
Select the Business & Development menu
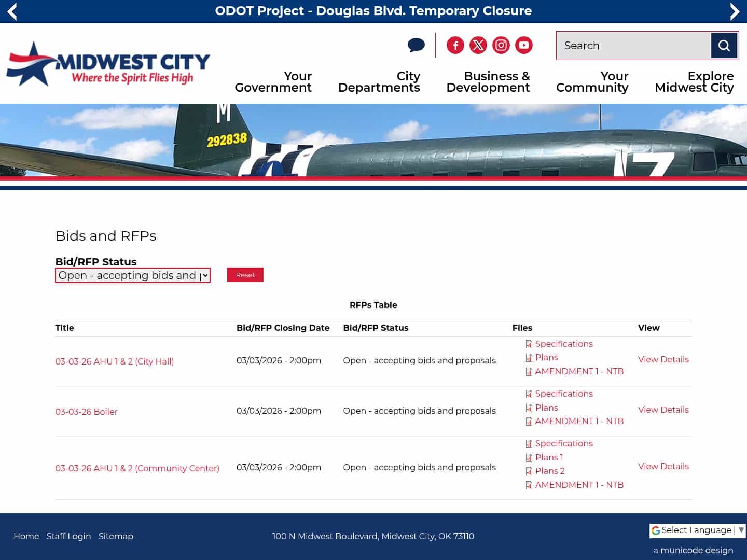click(488, 82)
